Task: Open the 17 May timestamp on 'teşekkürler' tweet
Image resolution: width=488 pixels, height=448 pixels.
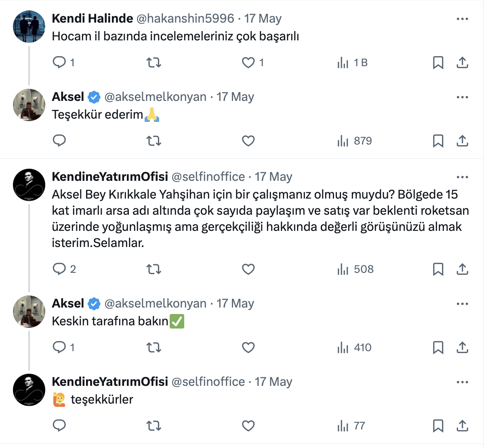Action: [273, 382]
